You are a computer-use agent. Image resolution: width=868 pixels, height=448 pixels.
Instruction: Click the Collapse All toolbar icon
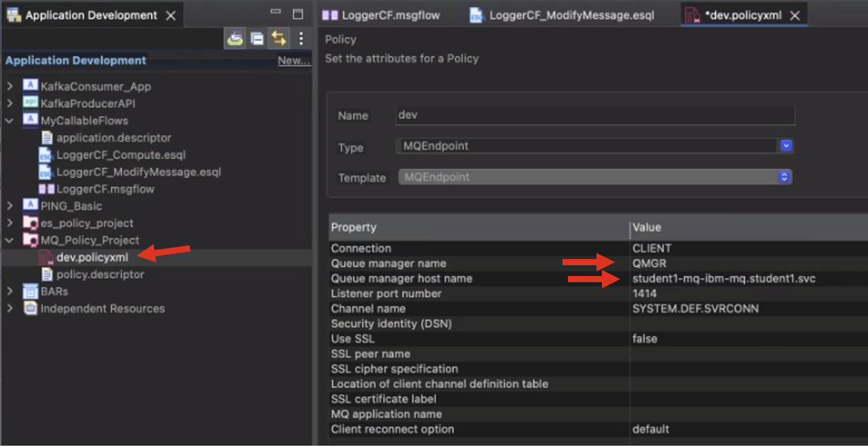click(257, 39)
